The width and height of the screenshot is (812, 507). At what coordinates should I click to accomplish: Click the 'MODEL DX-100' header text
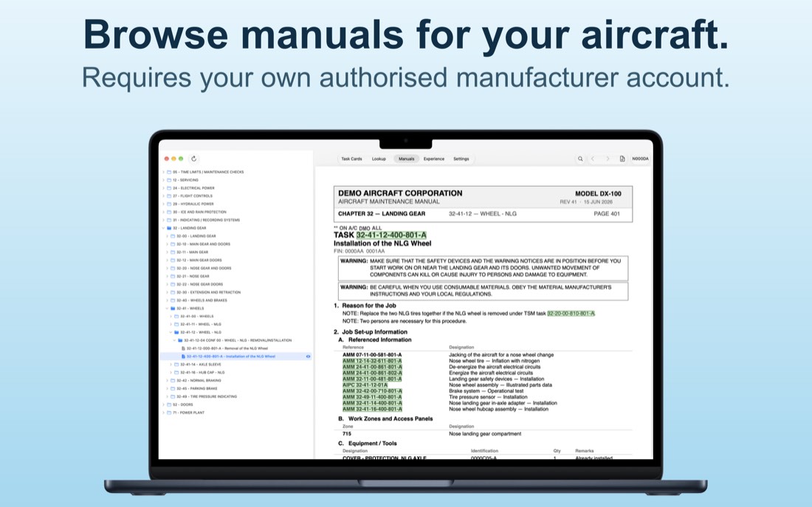coord(598,193)
